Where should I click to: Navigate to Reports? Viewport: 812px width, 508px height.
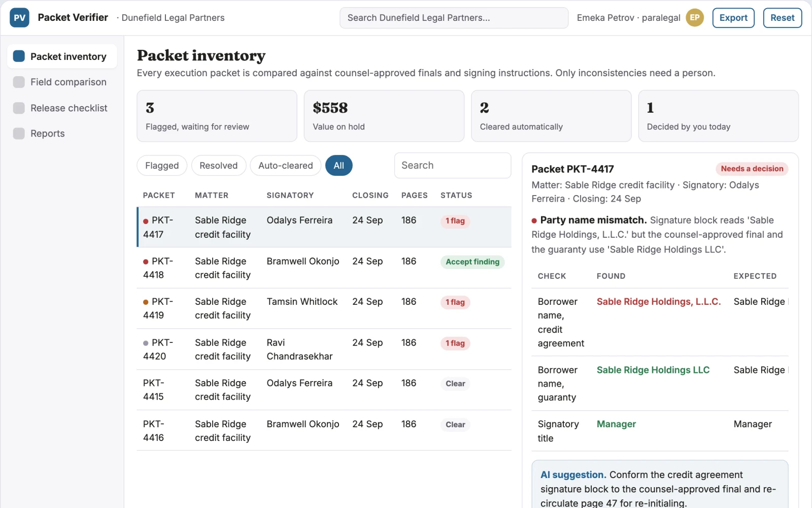coord(62,134)
